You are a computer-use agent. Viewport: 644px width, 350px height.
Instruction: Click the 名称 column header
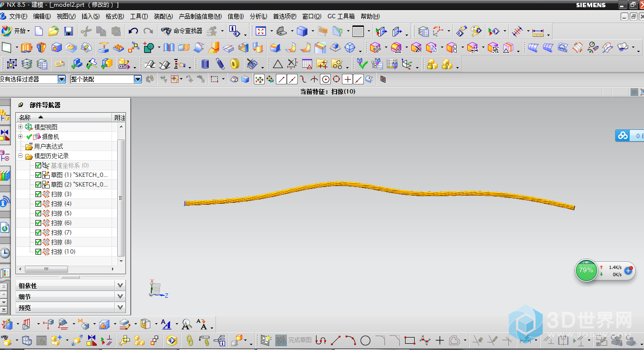coord(65,117)
